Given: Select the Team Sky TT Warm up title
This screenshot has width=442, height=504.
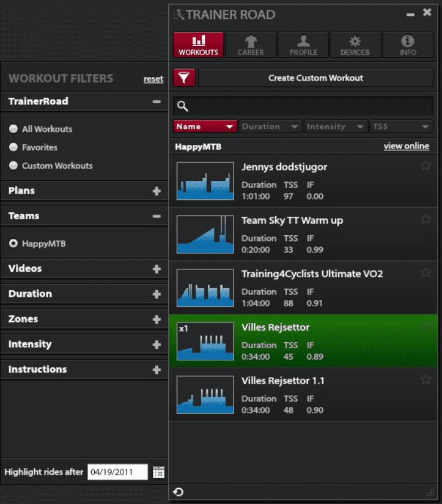Looking at the screenshot, I should (x=292, y=221).
